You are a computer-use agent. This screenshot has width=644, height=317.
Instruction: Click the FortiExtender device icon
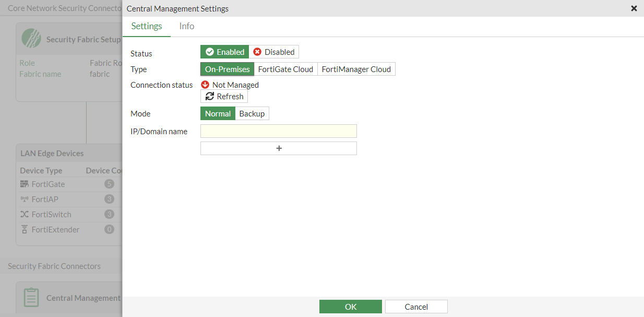tap(24, 229)
